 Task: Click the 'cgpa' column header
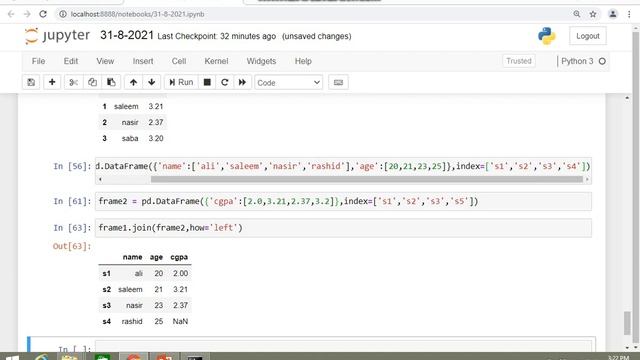point(179,257)
